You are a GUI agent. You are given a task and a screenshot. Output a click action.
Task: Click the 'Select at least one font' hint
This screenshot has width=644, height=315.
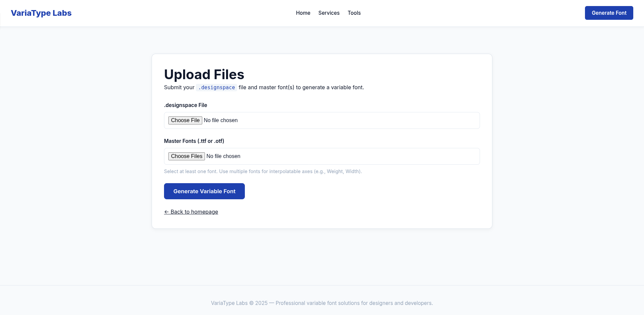pos(263,171)
